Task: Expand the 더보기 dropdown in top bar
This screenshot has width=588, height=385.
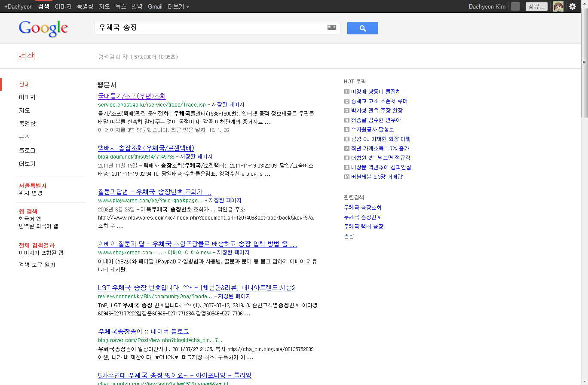Action: tap(178, 6)
